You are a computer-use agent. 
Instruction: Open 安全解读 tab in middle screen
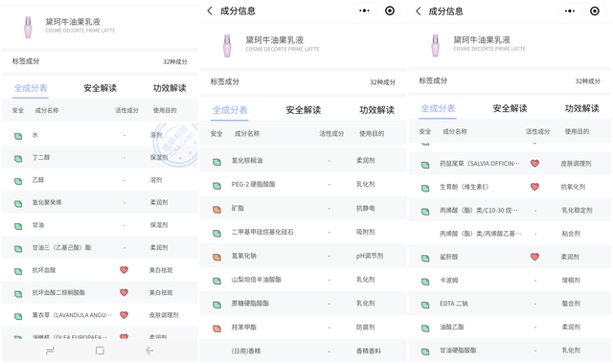point(304,110)
